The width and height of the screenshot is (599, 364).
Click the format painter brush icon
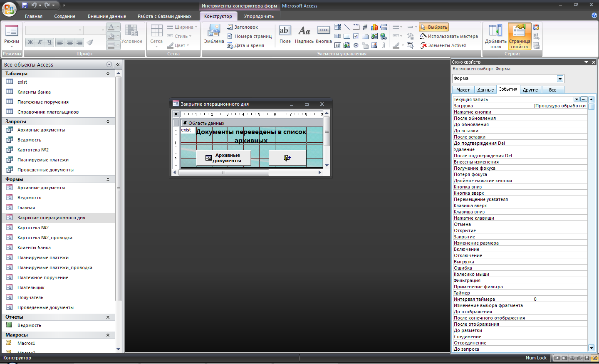pos(90,42)
